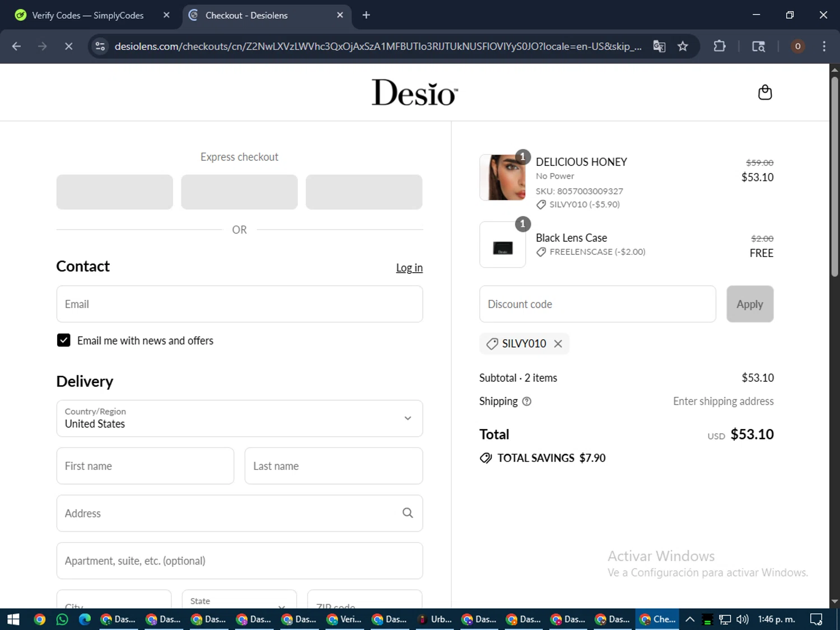Click the First name field
This screenshot has height=630, width=840.
coord(145,466)
